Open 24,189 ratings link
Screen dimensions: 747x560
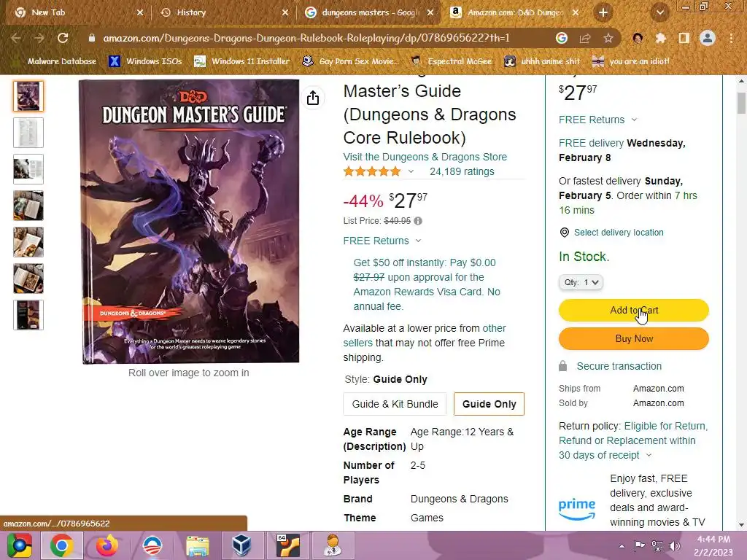(462, 172)
